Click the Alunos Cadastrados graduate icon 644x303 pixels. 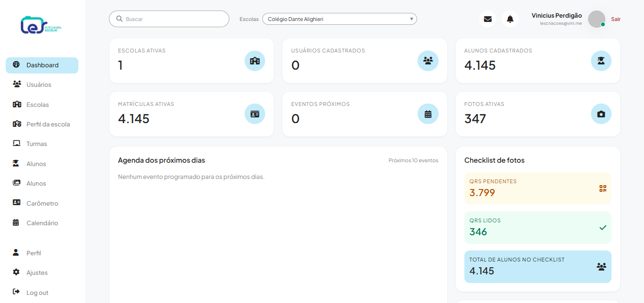(x=601, y=61)
